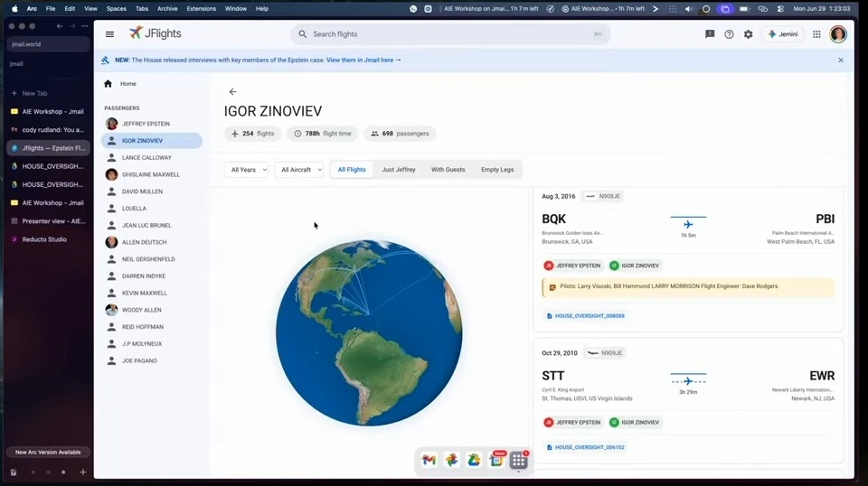Click the 788h flight time chip
This screenshot has height=486, width=868.
coord(322,134)
